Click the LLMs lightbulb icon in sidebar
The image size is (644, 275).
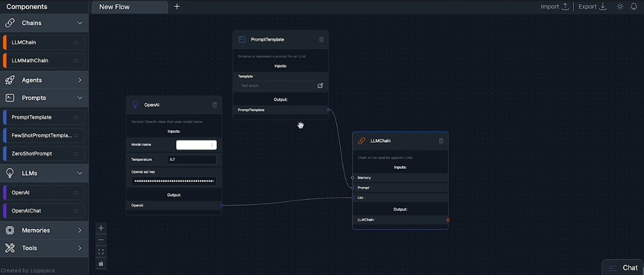point(10,173)
